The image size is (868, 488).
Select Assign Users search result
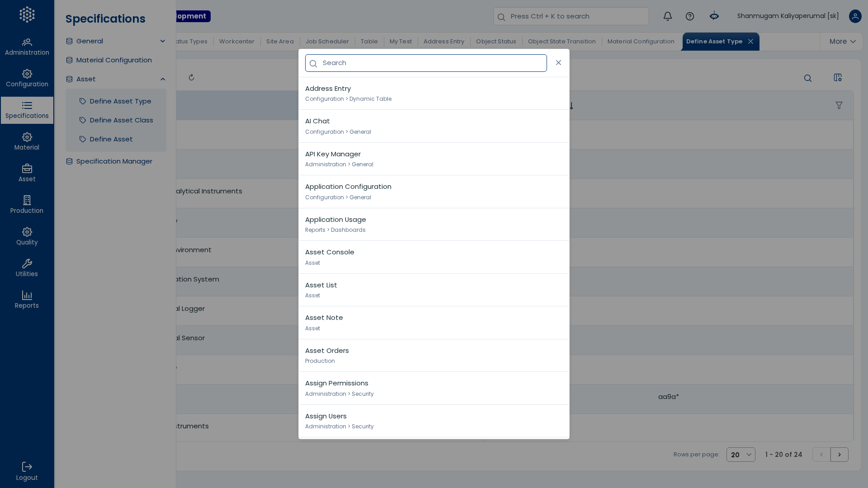point(434,421)
